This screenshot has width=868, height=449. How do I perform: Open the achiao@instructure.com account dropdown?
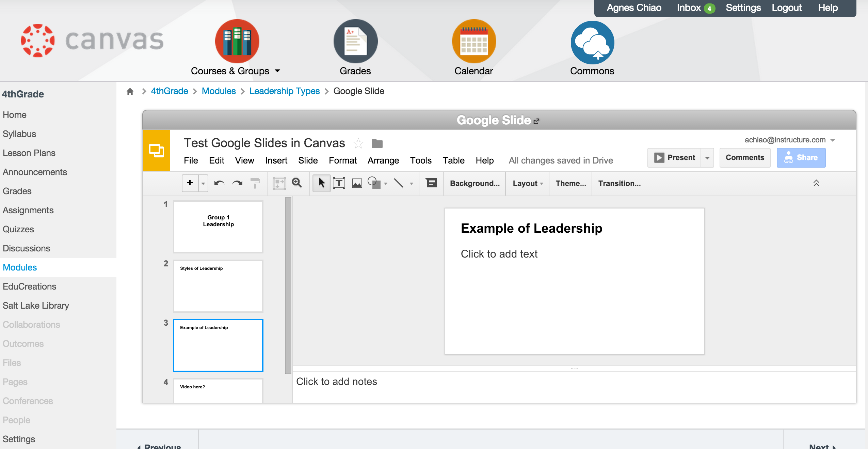pyautogui.click(x=790, y=140)
